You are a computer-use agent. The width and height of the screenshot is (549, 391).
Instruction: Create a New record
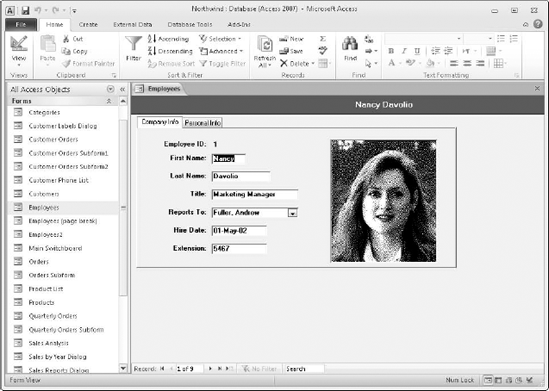click(x=291, y=39)
